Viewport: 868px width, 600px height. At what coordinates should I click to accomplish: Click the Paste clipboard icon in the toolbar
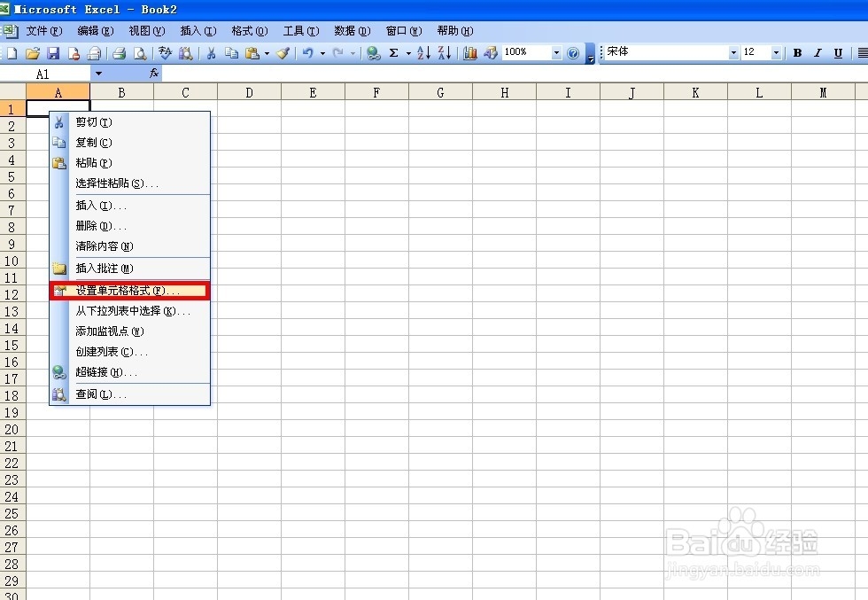click(252, 53)
